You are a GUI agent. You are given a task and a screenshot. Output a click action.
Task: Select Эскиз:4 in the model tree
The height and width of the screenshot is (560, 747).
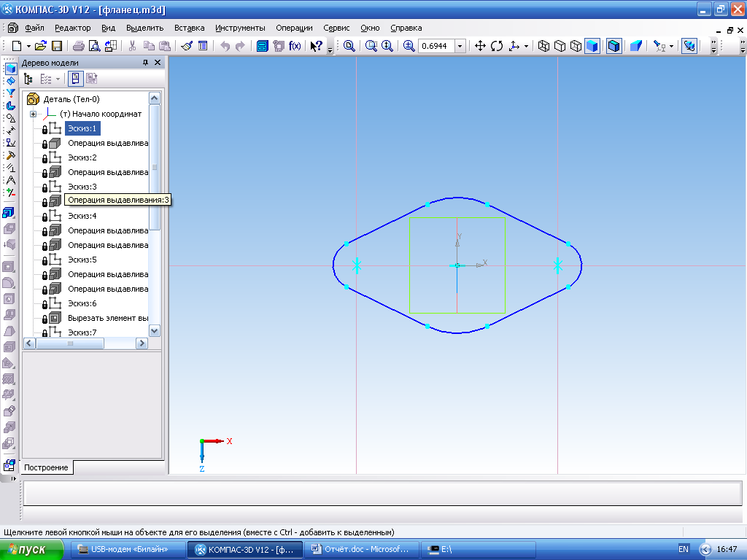point(82,216)
